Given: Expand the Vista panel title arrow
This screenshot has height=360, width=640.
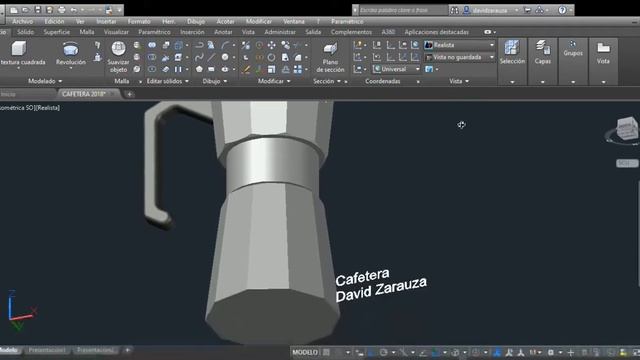Looking at the screenshot, I should (467, 81).
